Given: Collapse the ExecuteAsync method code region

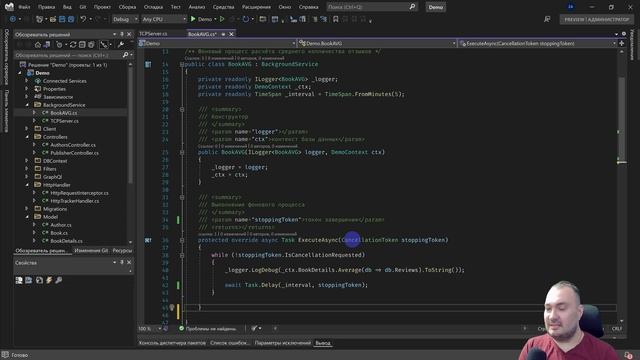Looking at the screenshot, I should (x=182, y=240).
